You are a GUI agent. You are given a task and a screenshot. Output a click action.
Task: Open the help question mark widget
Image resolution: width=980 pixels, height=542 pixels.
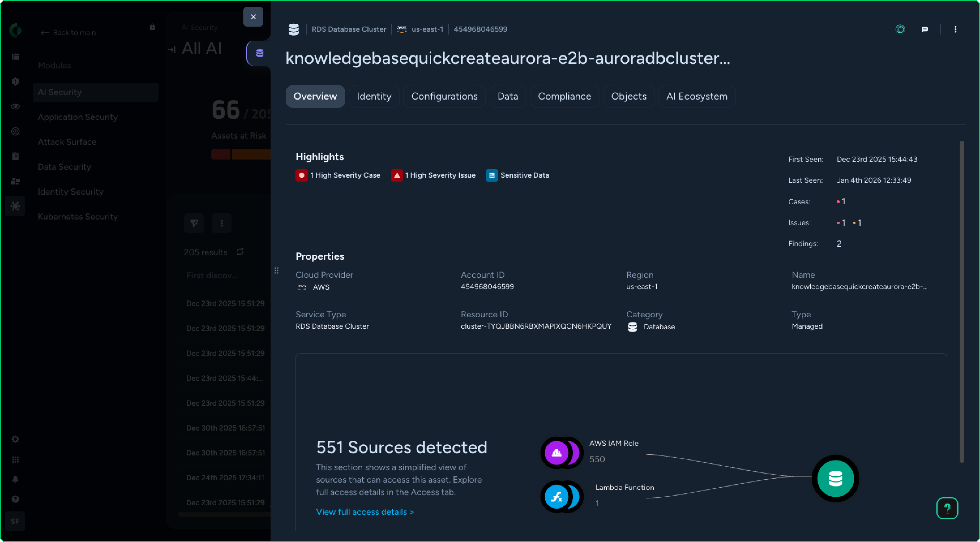[947, 508]
